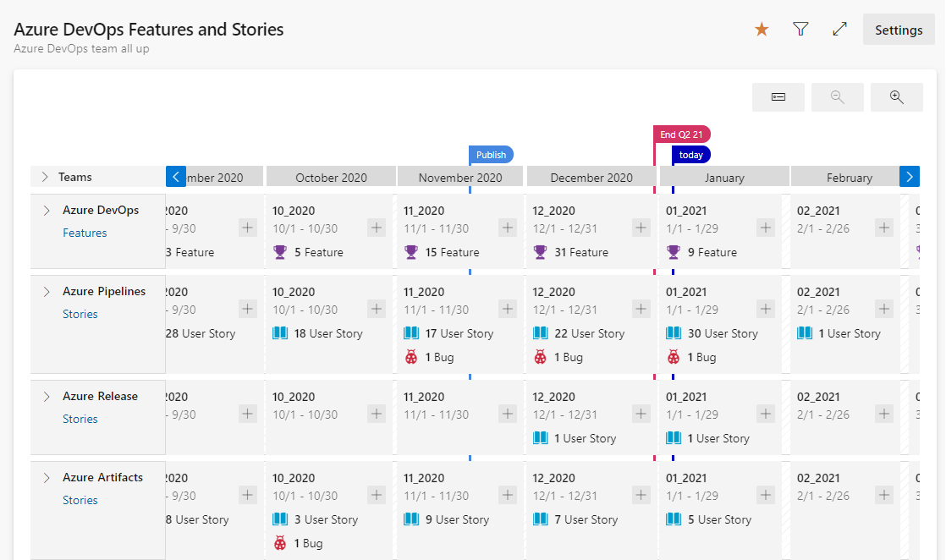Image resolution: width=946 pixels, height=560 pixels.
Task: Add item to Azure Artifacts 10_2020 sprint
Action: [x=377, y=495]
